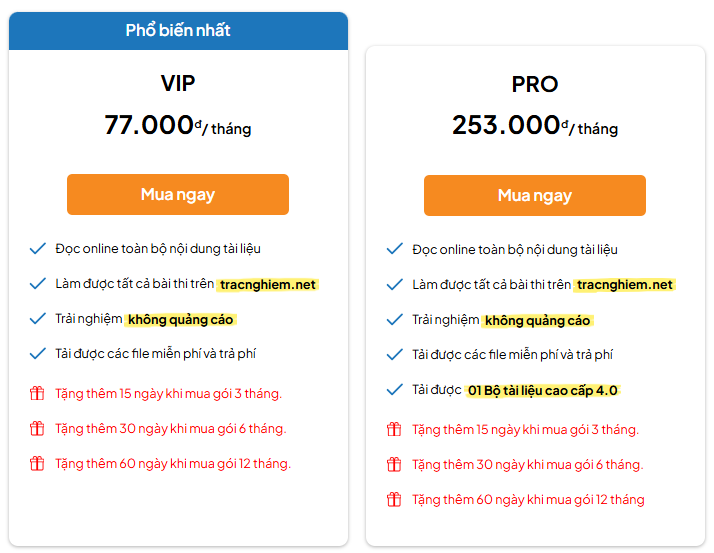Click VIP 'Tặng thêm 60 ngày' offer text

(173, 464)
